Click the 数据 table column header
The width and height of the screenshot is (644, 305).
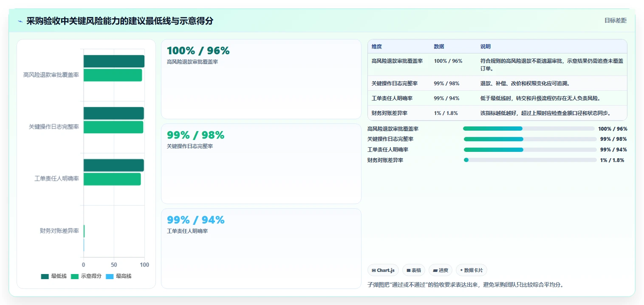439,47
